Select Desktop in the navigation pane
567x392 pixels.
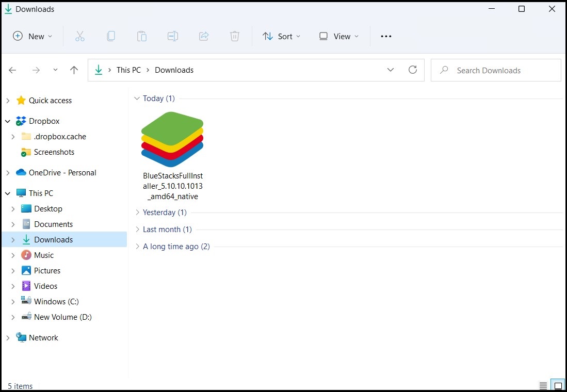pyautogui.click(x=48, y=209)
